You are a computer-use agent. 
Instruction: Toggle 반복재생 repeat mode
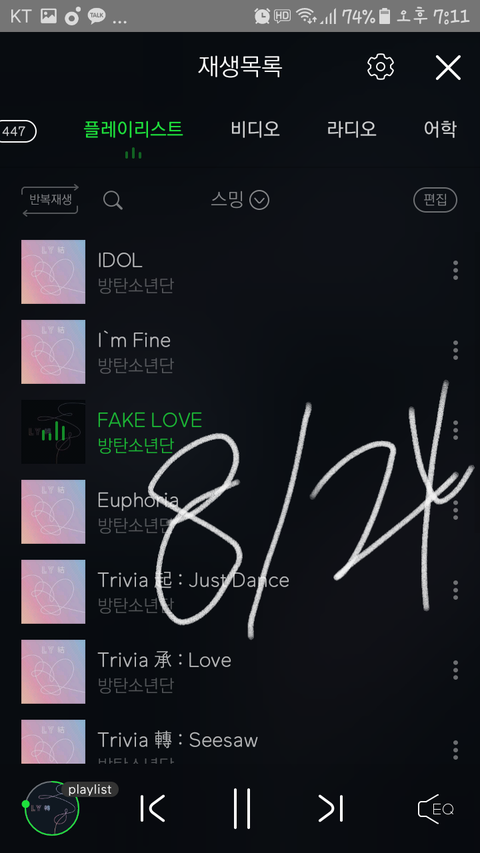coord(50,200)
